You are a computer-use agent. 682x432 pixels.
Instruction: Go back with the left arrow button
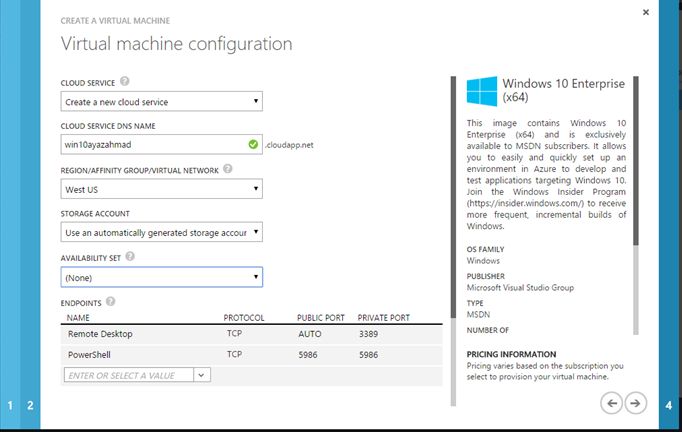[x=612, y=403]
